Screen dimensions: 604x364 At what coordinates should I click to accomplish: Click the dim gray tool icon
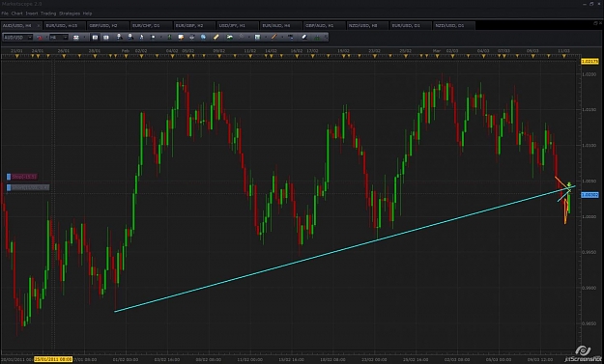coord(242,37)
